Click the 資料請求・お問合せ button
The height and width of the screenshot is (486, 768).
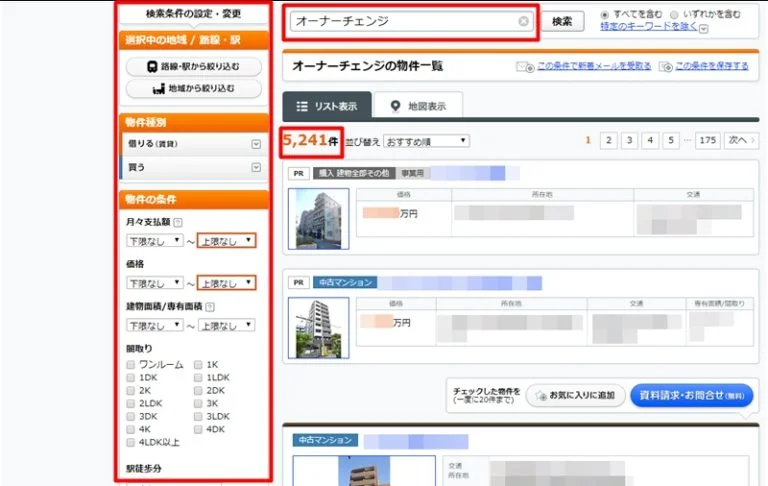692,396
